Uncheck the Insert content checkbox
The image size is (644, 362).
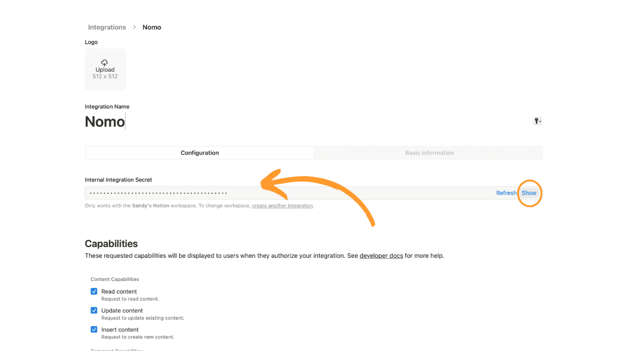coord(94,329)
